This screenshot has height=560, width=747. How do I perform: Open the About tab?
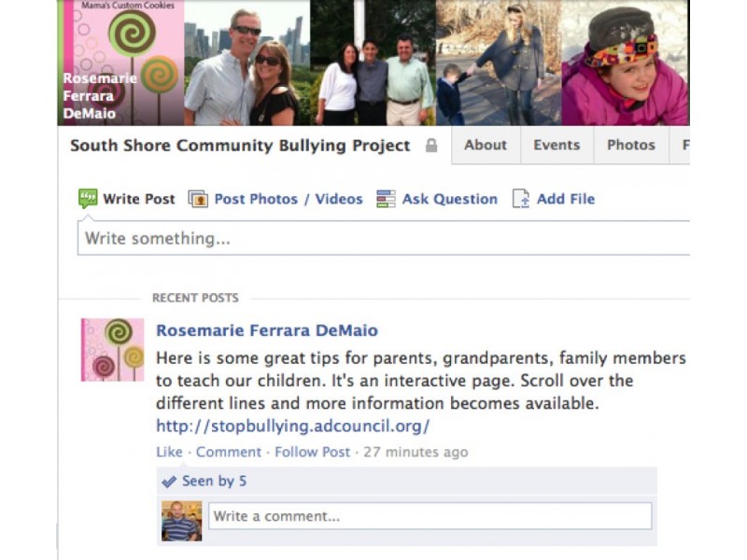click(486, 145)
